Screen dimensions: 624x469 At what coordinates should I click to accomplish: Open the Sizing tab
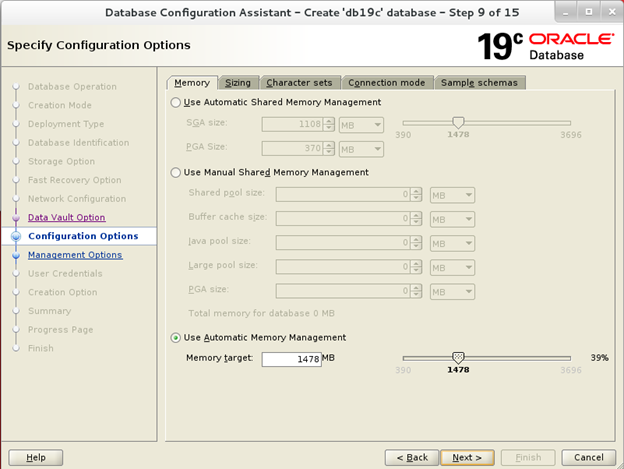(238, 82)
